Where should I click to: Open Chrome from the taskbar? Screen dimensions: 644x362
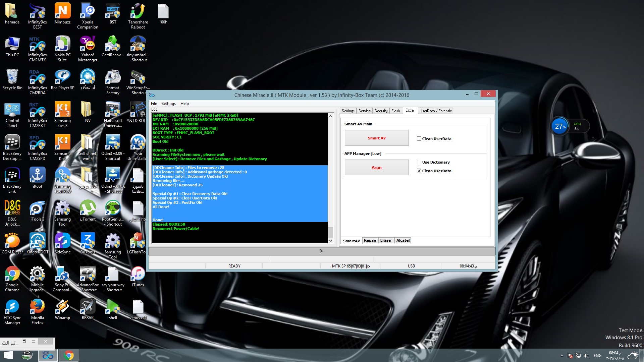pyautogui.click(x=69, y=355)
